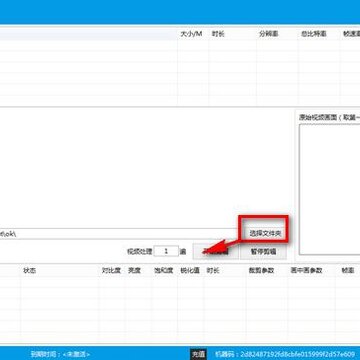This screenshot has height=360, width=360.
Task: Click the 锐化值 column header
Action: [x=190, y=270]
